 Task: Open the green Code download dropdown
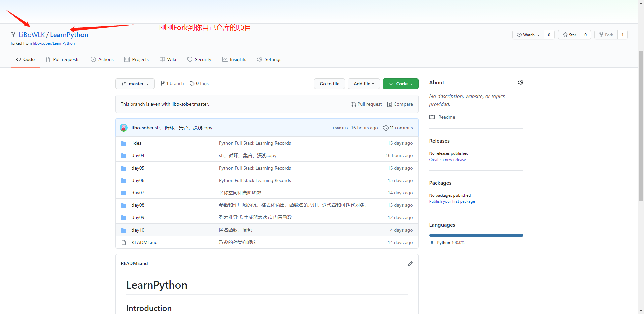point(400,84)
